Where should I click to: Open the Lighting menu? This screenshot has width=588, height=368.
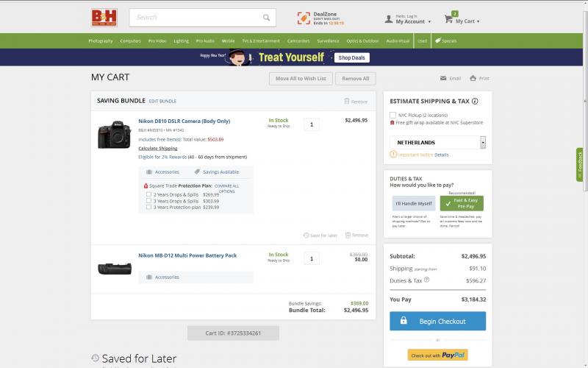click(181, 40)
